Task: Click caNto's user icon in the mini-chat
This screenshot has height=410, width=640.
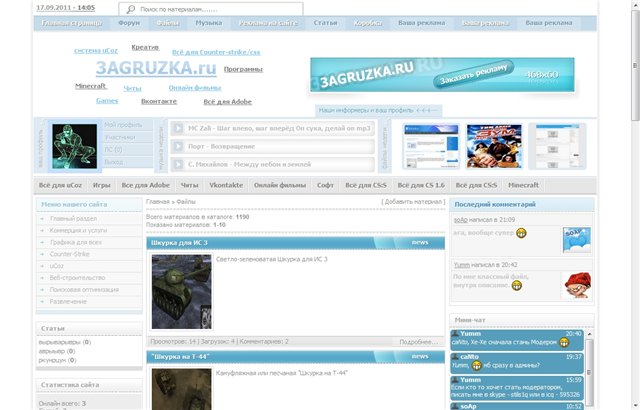Action: pos(455,357)
